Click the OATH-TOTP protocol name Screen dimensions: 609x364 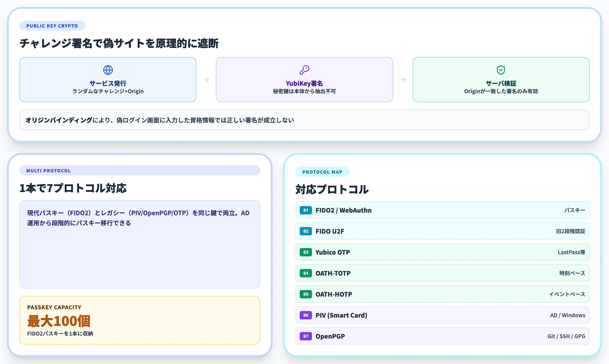click(x=333, y=273)
